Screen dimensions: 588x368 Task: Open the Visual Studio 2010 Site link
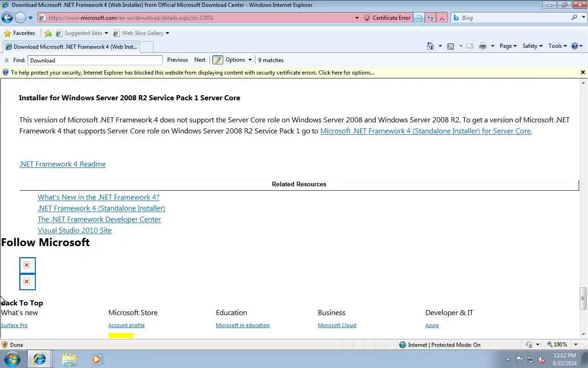tap(74, 230)
